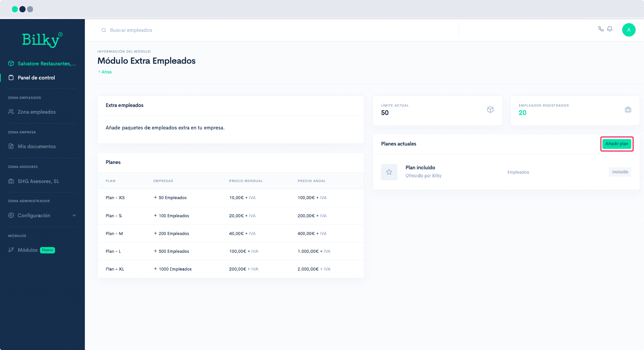The width and height of the screenshot is (644, 350).
Task: Click the '+ 50 Empleados' cell
Action: click(170, 198)
